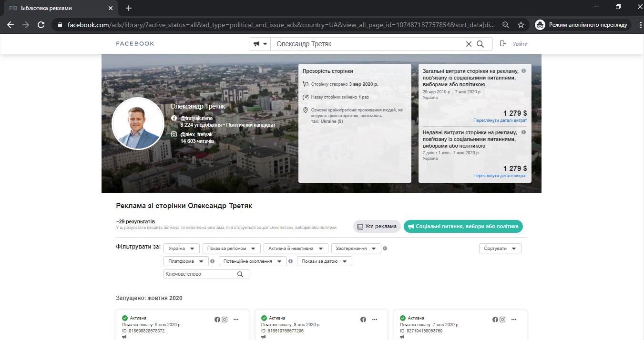Image resolution: width=644 pixels, height=340 pixels.
Task: Click Instagram platform icon on 9 жов ad
Action: pyautogui.click(x=225, y=320)
